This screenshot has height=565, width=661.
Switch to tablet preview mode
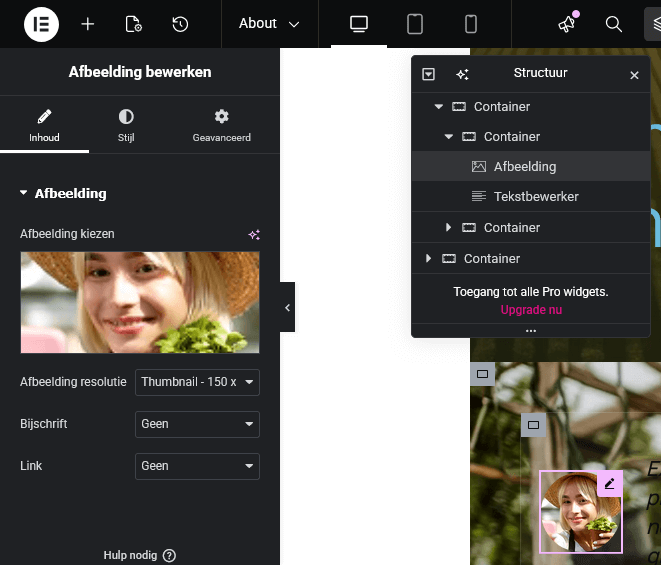click(415, 24)
